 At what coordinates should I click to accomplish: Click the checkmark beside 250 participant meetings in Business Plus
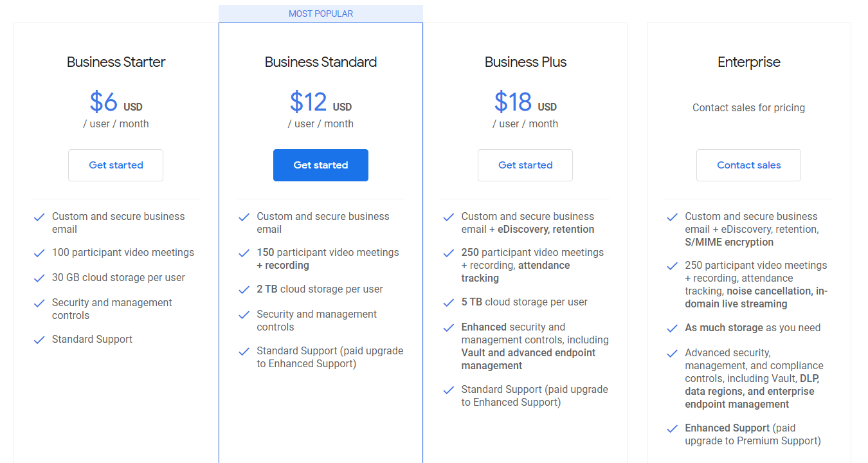(x=448, y=253)
